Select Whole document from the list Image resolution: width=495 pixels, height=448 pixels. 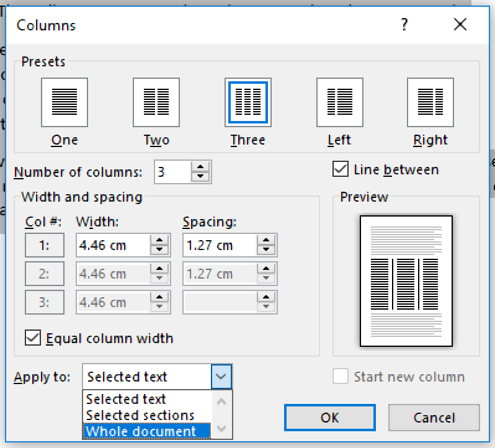(141, 432)
